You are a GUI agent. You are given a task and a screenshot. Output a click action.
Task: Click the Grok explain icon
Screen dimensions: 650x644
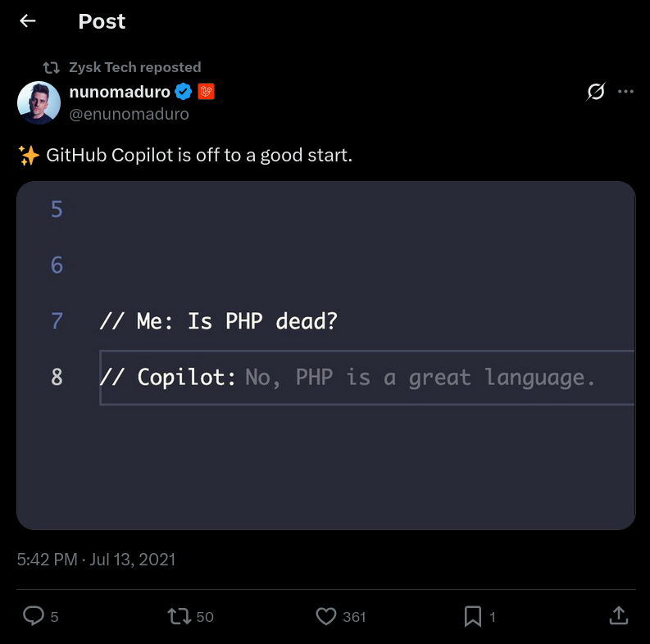[x=596, y=92]
